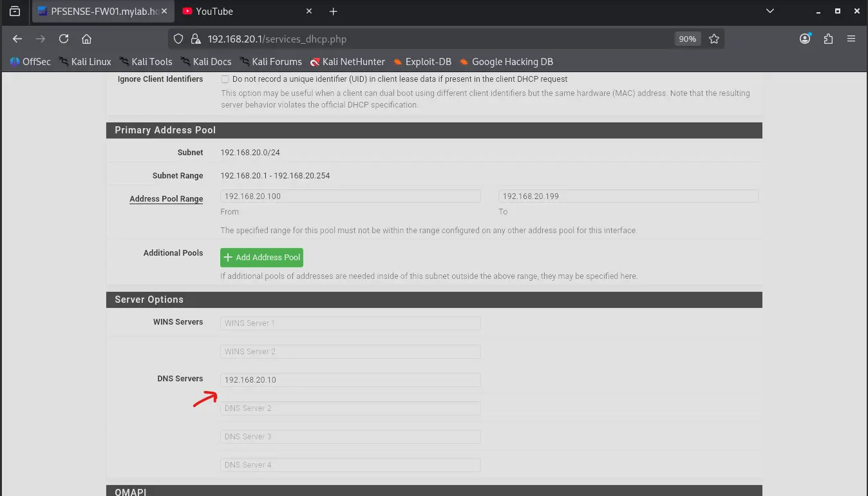Open the Kali Docs bookmark
868x496 pixels.
coord(206,62)
